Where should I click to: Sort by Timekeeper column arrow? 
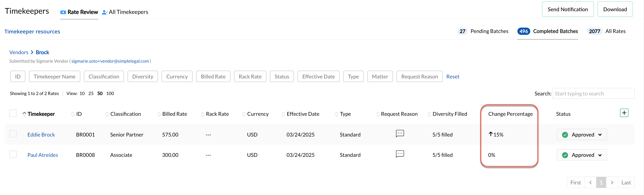pos(24,114)
